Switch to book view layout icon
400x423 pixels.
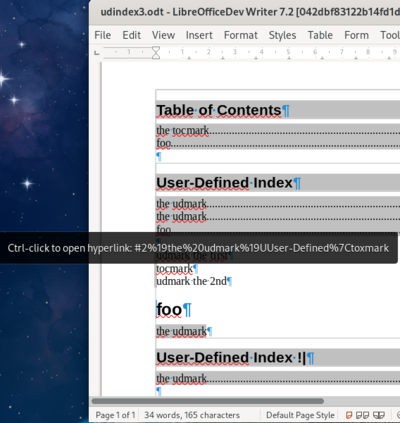pos(379,415)
